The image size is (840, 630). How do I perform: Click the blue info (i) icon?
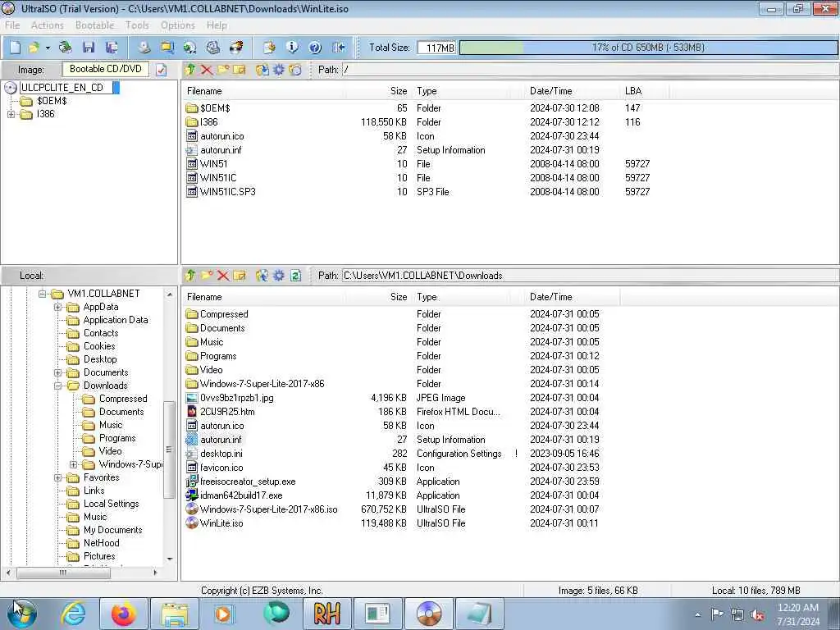(292, 47)
